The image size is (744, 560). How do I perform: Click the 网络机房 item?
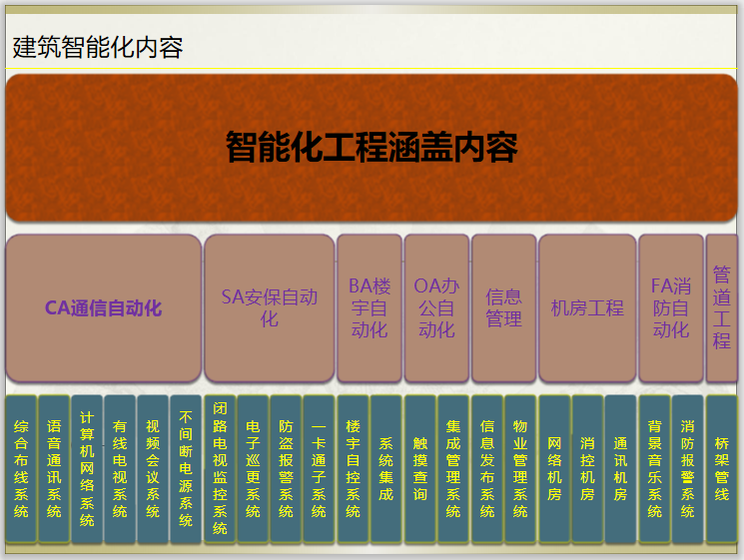[x=554, y=468]
